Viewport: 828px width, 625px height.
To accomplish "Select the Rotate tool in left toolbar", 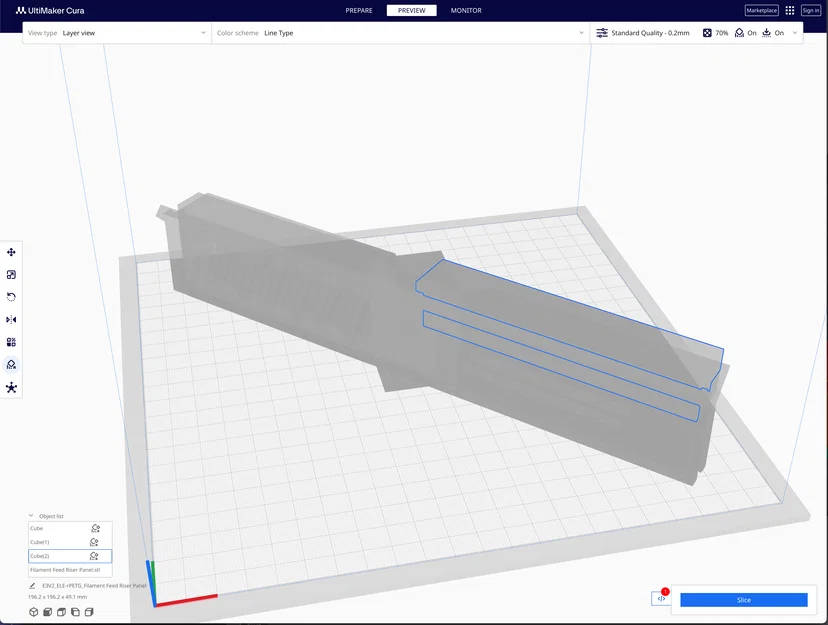I will coord(11,297).
